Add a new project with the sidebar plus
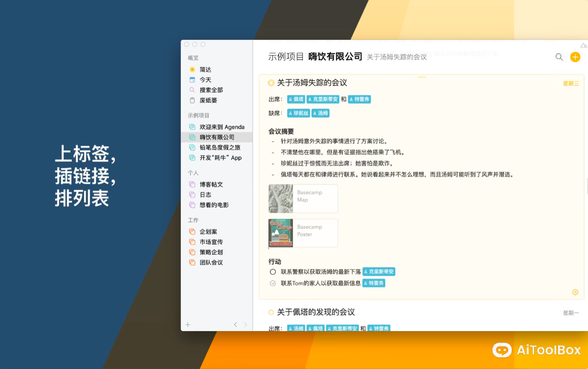Image resolution: width=588 pixels, height=369 pixels. tap(188, 324)
